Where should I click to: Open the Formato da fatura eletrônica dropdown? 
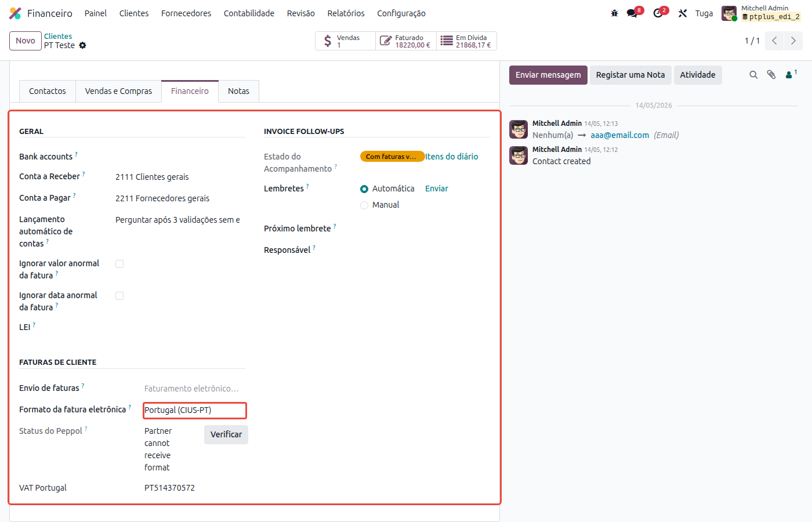point(195,411)
